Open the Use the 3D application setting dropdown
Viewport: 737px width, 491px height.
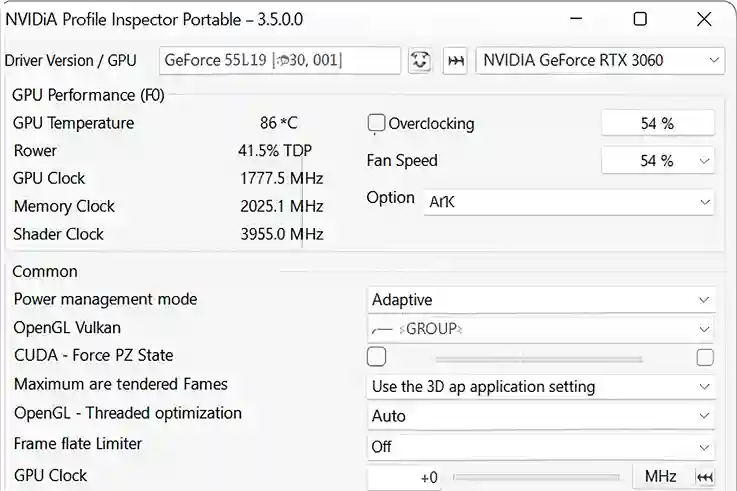tap(541, 387)
